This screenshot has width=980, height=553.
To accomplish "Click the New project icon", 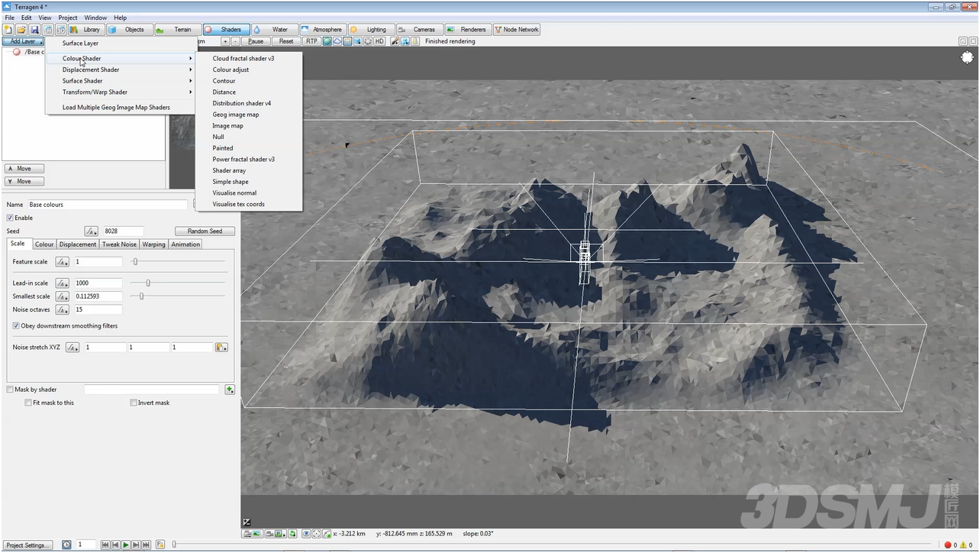I will pyautogui.click(x=8, y=30).
